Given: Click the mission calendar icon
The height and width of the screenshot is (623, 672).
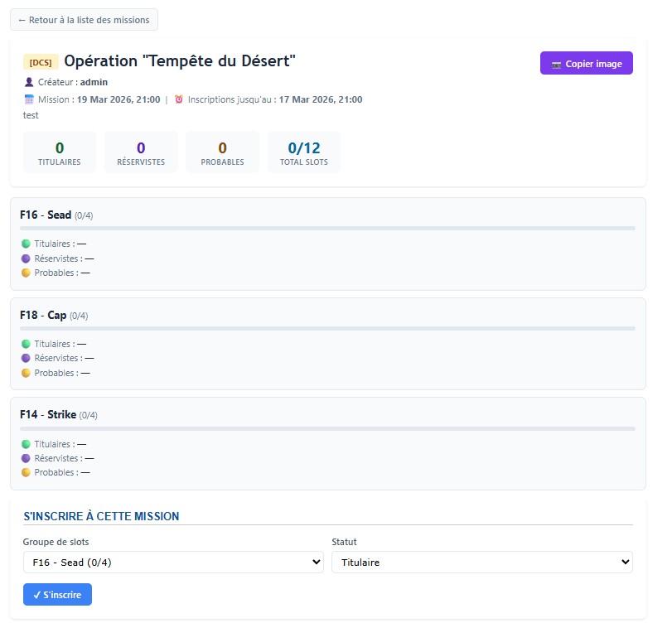Looking at the screenshot, I should point(29,99).
